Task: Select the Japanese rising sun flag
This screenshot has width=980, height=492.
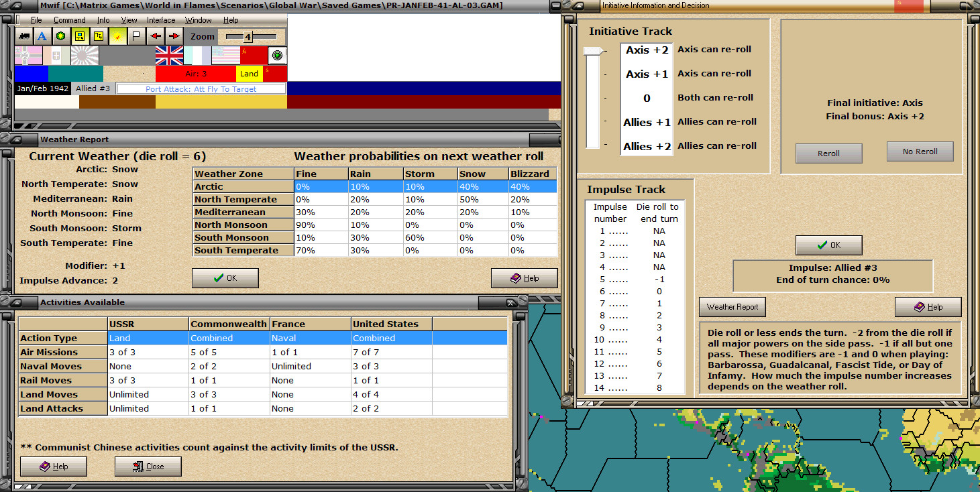Action: (x=85, y=56)
